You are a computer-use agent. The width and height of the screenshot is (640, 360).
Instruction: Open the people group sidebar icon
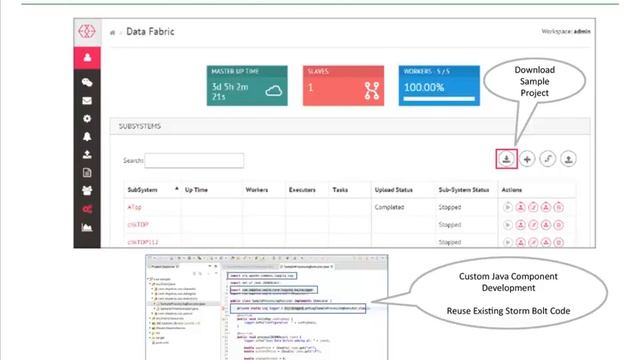tap(87, 191)
